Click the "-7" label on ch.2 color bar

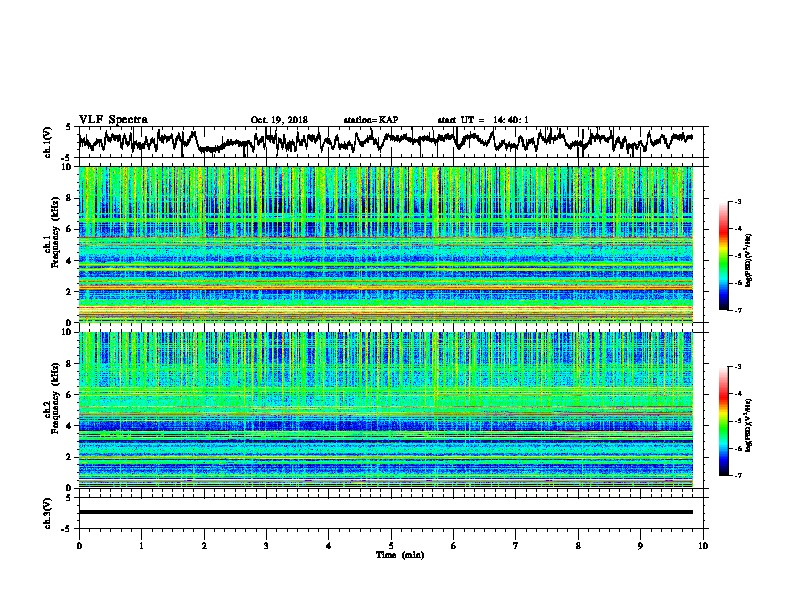coord(738,476)
